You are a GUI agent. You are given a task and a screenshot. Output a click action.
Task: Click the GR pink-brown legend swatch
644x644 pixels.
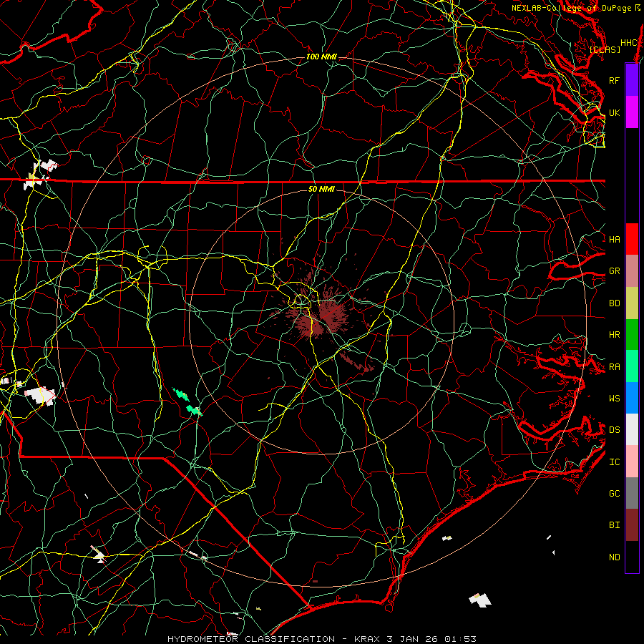point(632,271)
